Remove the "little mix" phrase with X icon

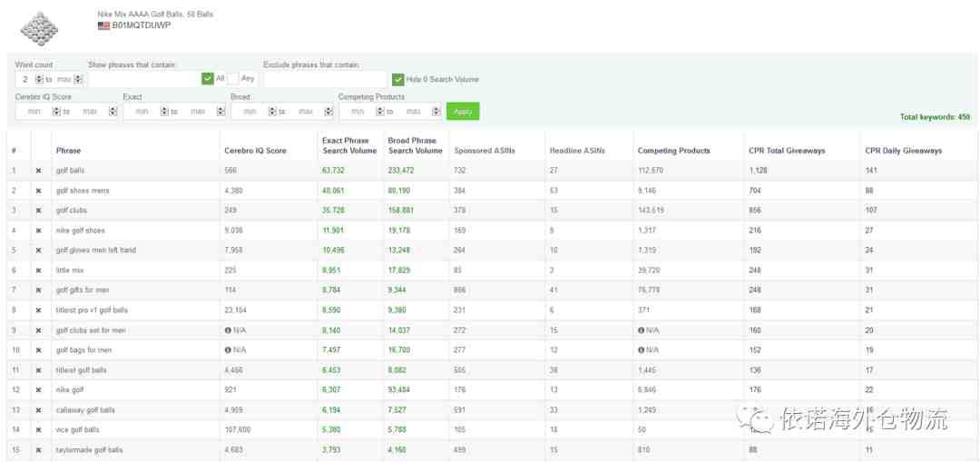point(38,270)
